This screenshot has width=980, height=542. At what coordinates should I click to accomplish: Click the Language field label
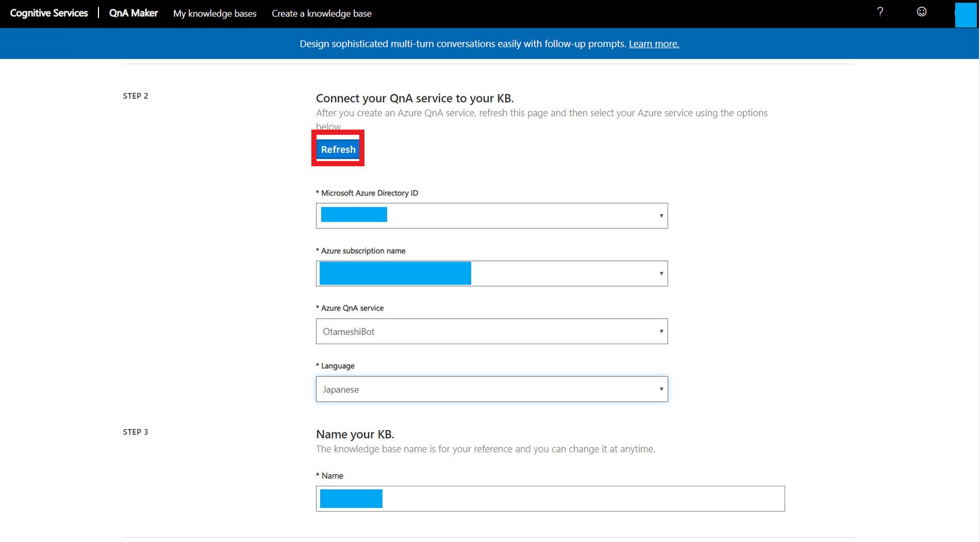[337, 366]
